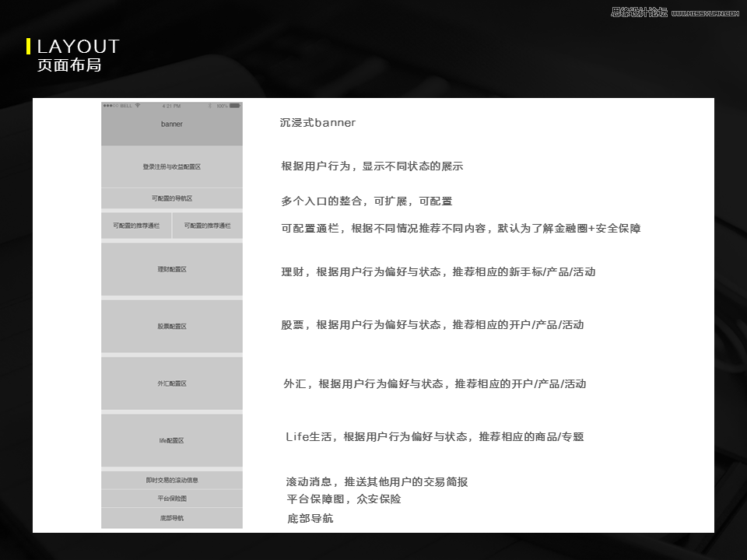Click the 可配置通栏 description line
Screen dimensions: 747x560
click(x=461, y=229)
